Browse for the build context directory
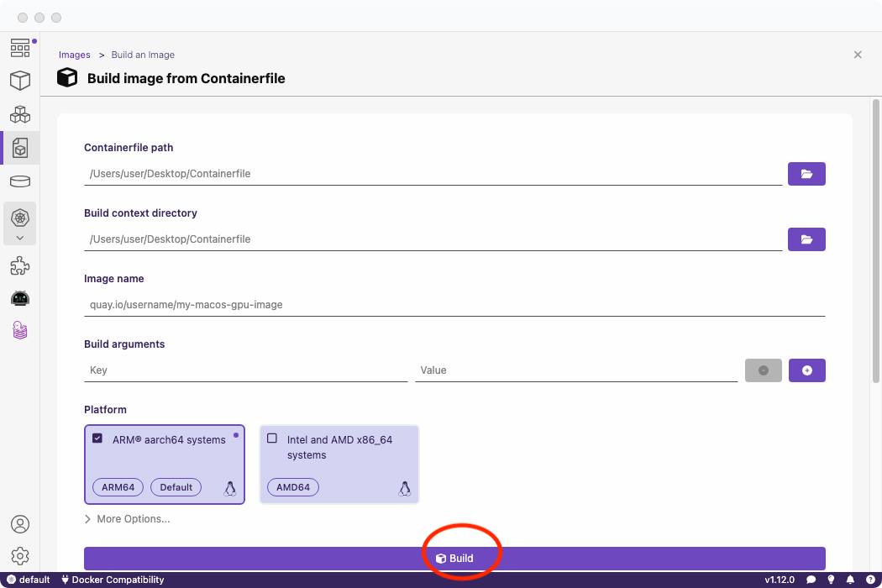Viewport: 882px width, 588px height. 806,239
